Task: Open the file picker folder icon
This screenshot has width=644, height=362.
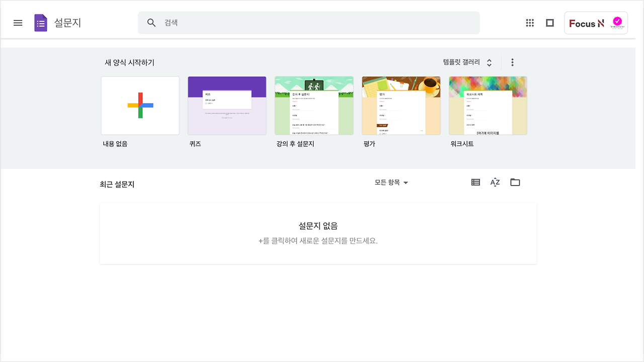Action: (515, 182)
